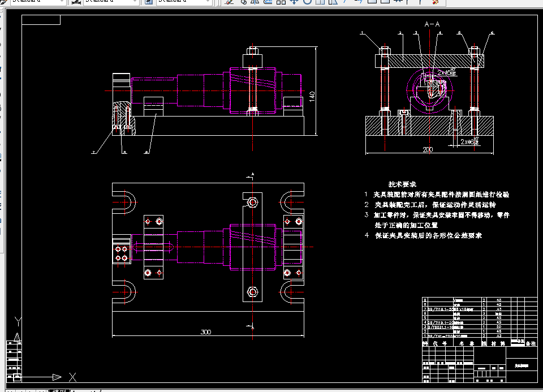Select the 材料 column header in parts list
This screenshot has height=392, width=543.
(498, 343)
